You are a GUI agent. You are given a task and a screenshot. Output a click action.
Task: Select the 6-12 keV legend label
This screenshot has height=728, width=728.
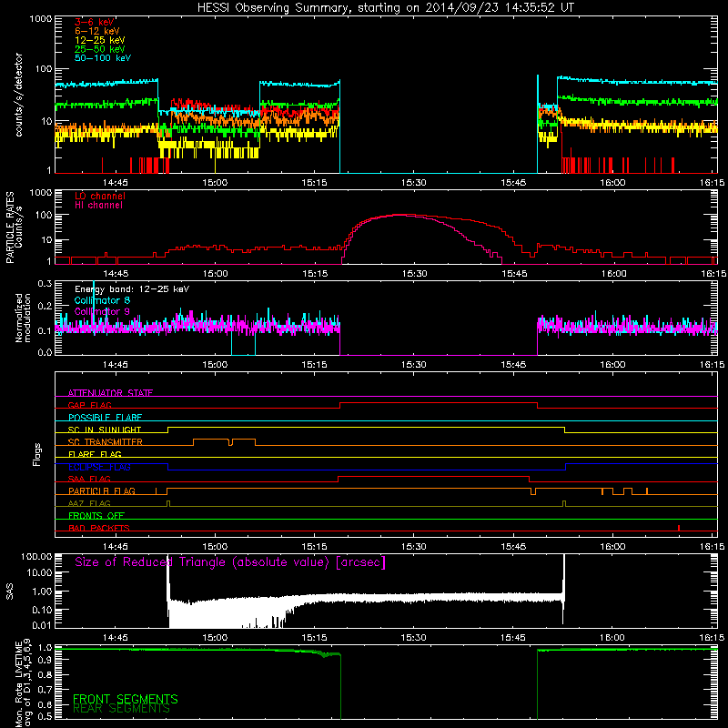(x=97, y=32)
